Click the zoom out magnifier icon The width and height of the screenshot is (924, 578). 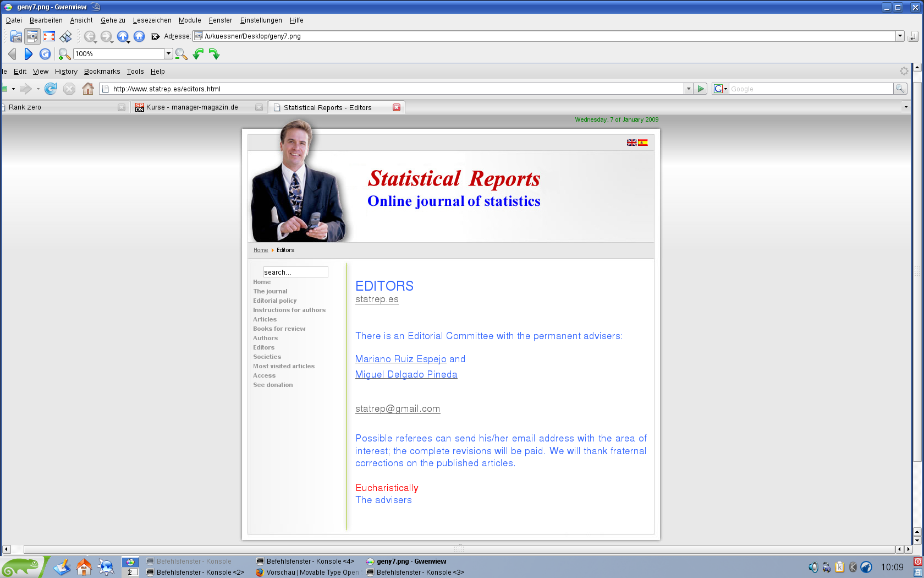pos(182,54)
